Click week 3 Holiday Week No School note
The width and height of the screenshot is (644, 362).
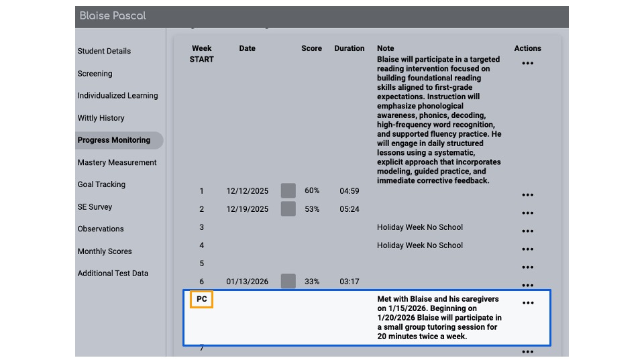(420, 227)
